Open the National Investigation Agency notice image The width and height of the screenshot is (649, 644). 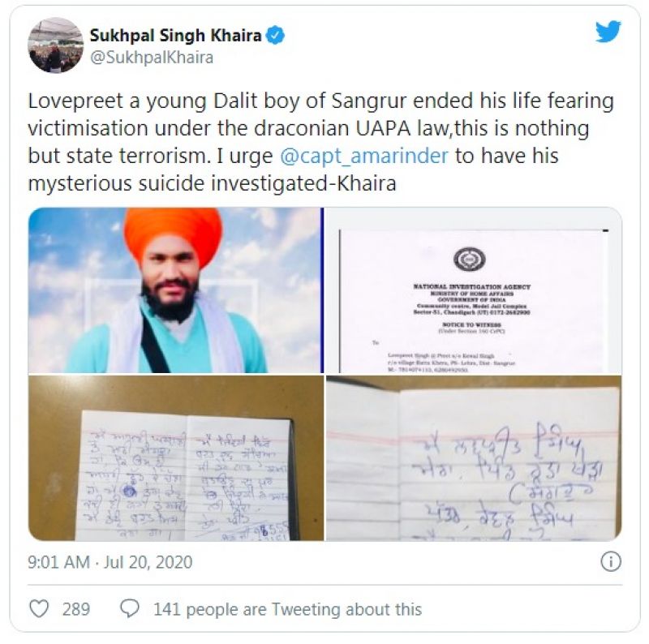click(474, 290)
